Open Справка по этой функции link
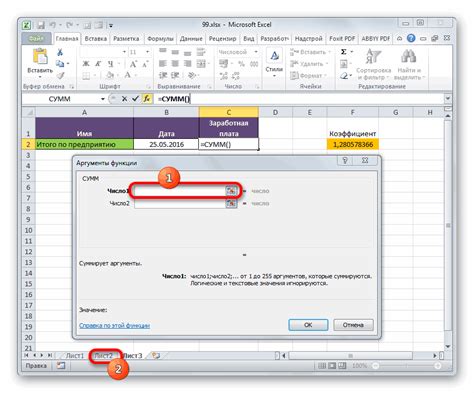474x393 pixels. [x=114, y=325]
